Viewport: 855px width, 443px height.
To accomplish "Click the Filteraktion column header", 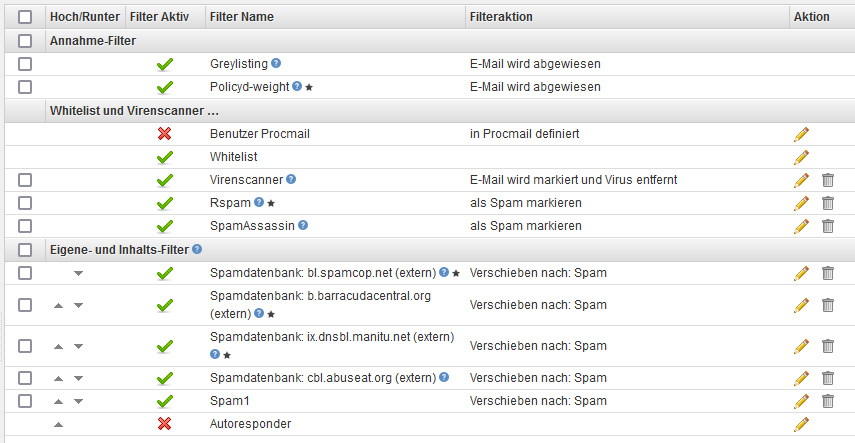I will click(501, 17).
